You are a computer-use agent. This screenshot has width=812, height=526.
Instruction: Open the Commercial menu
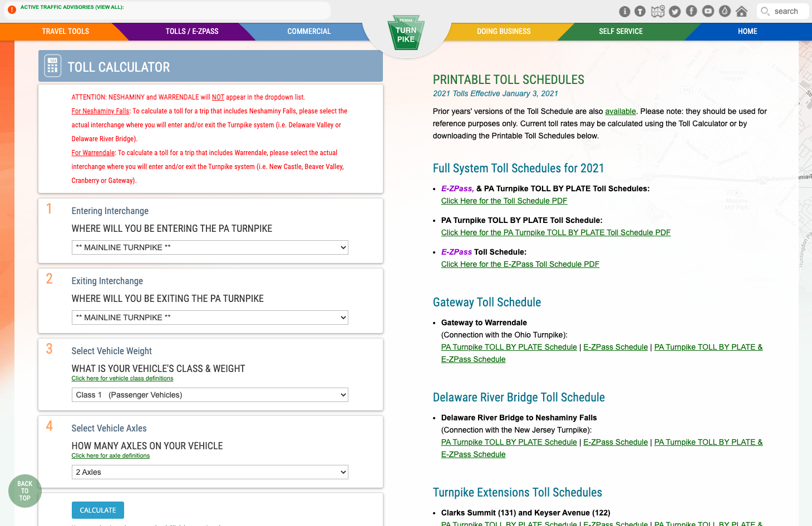pos(309,32)
